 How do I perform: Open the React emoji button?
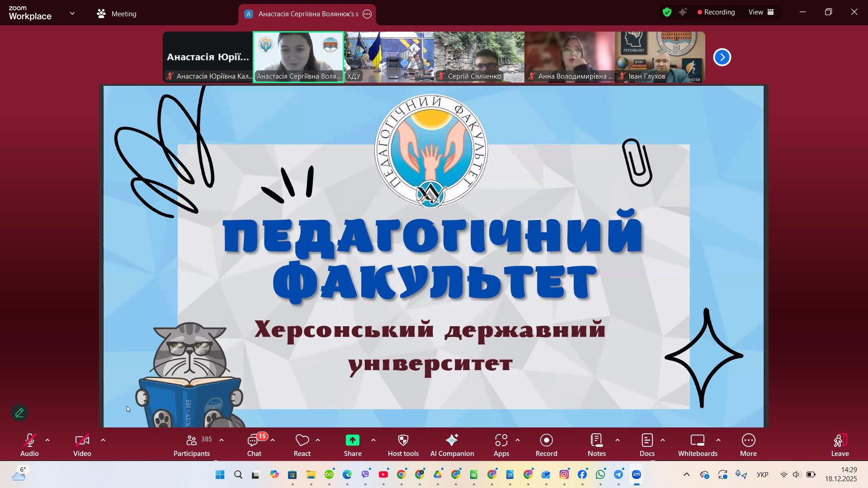click(x=302, y=445)
